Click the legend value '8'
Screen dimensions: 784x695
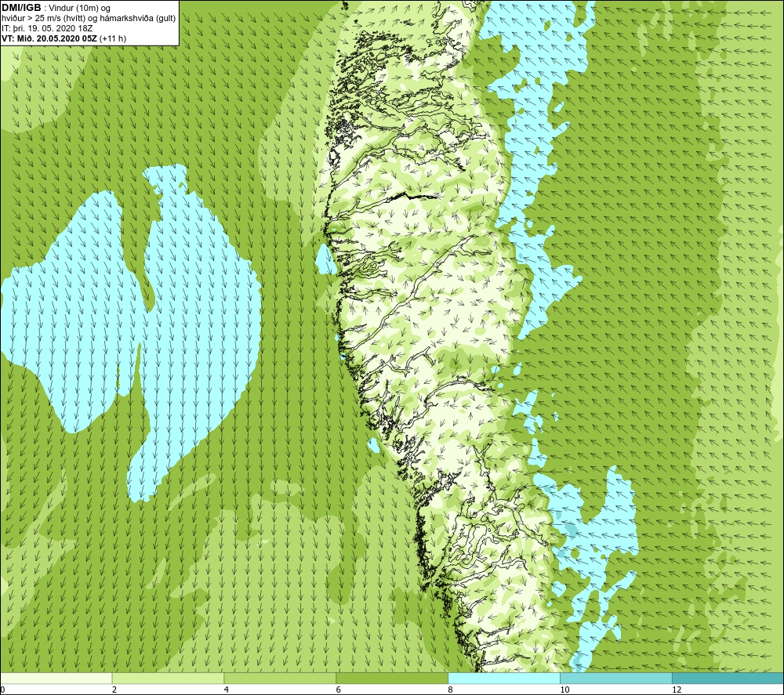click(451, 690)
